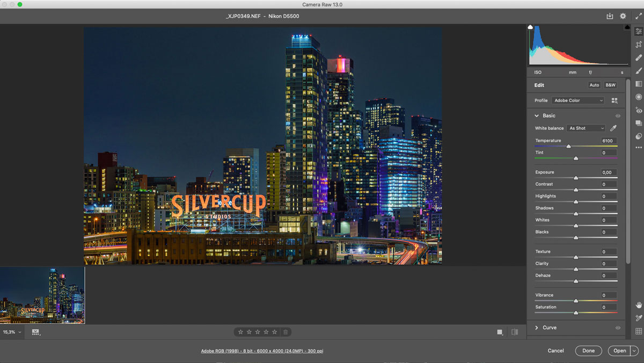This screenshot has width=644, height=363.
Task: Select the Spot Removal bandage tool
Action: (639, 57)
